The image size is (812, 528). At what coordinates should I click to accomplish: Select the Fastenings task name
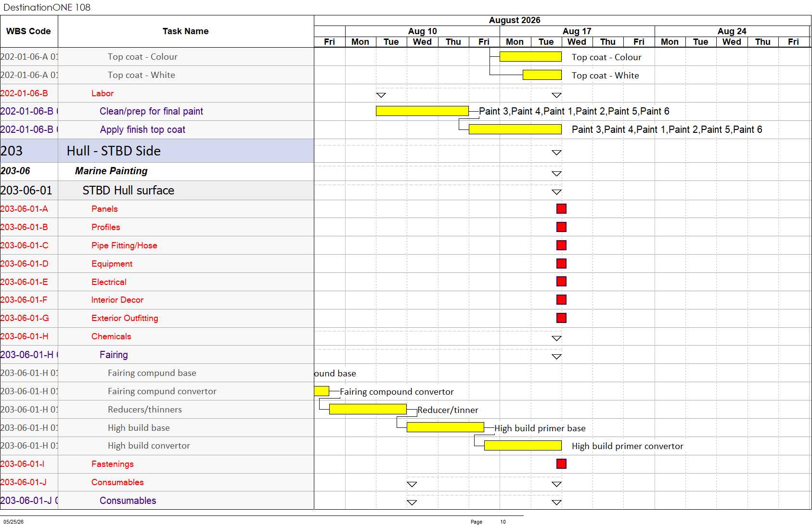point(113,464)
